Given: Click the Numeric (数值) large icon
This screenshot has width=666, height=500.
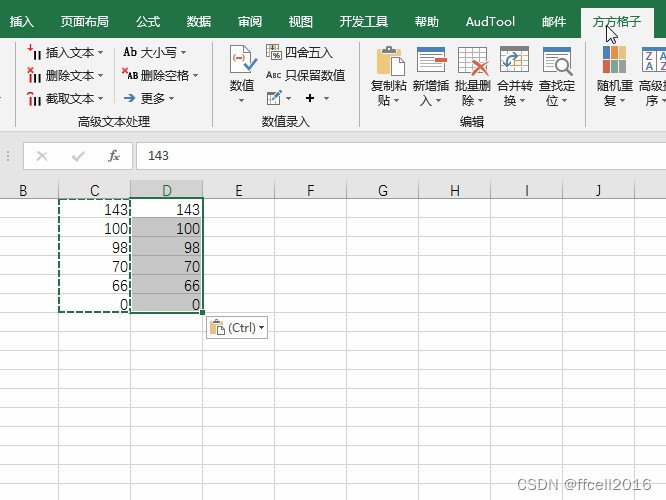Looking at the screenshot, I should (243, 59).
